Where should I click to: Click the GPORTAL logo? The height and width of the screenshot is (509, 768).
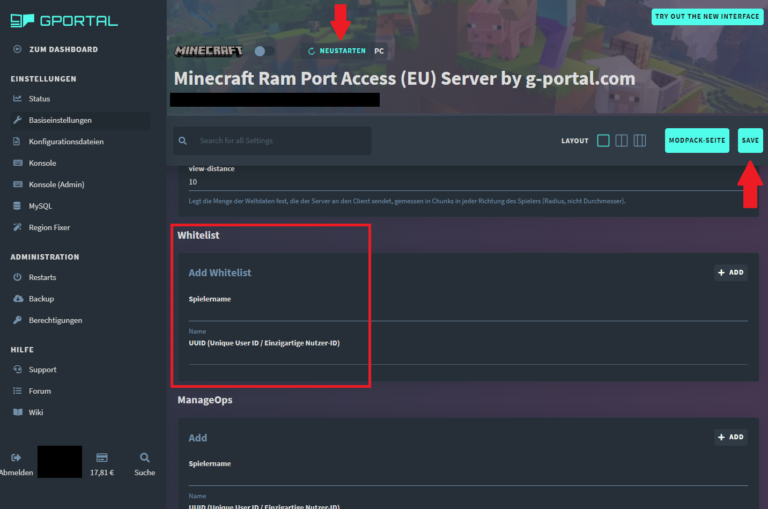64,21
